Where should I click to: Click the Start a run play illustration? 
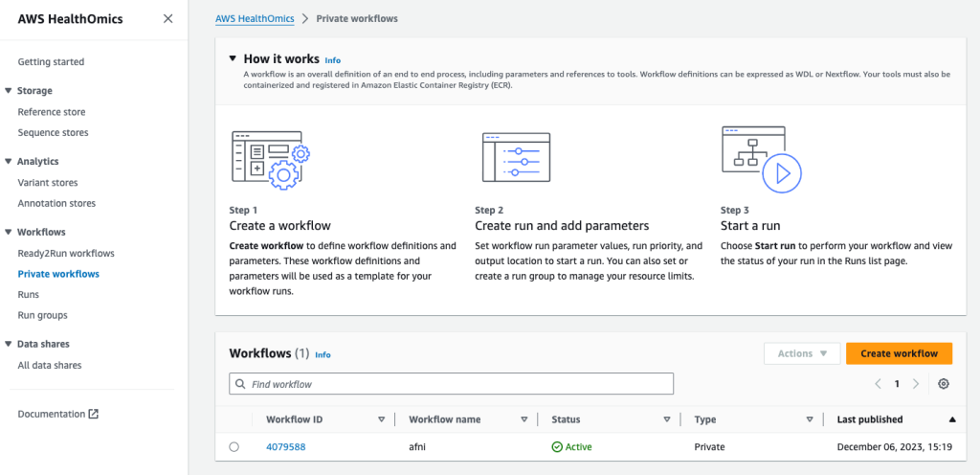tap(761, 159)
